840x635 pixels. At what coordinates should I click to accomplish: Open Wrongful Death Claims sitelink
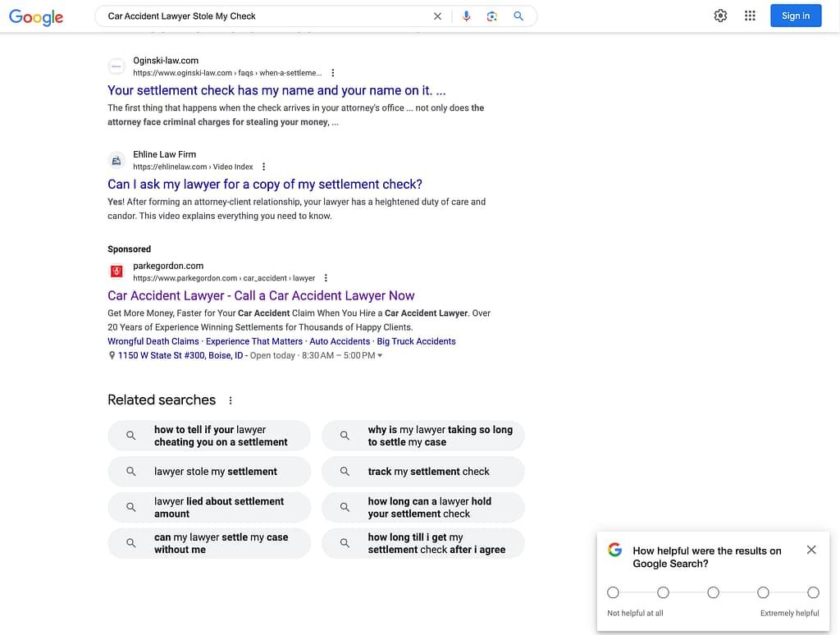pos(153,341)
